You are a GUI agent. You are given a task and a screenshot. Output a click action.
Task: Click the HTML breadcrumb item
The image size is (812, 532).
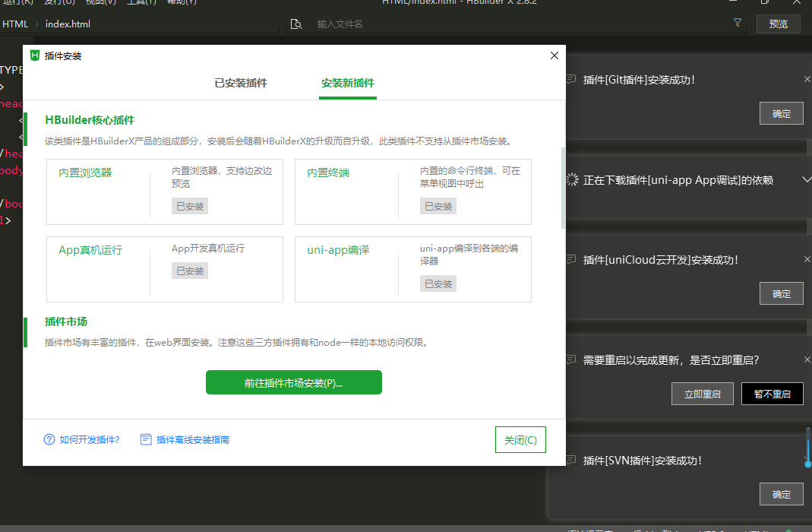[x=15, y=24]
